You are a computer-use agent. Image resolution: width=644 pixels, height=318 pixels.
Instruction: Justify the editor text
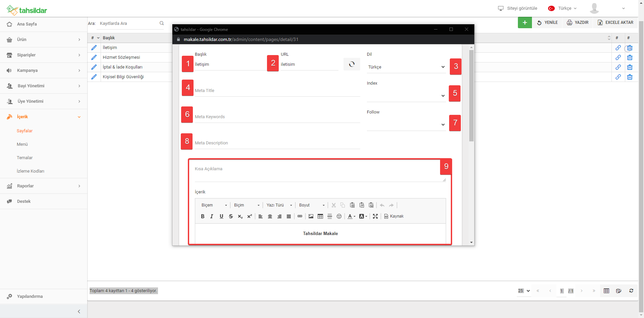click(x=289, y=216)
